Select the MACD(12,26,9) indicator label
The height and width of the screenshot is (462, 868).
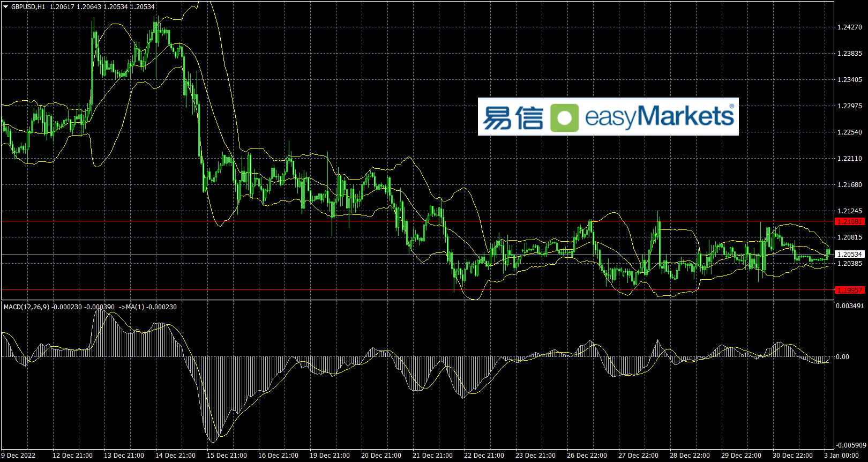tap(26, 307)
